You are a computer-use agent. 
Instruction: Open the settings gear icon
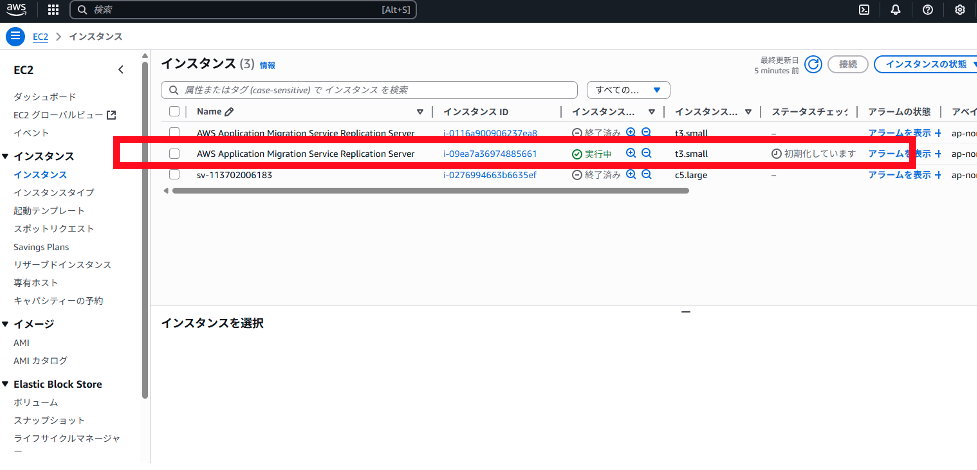pyautogui.click(x=960, y=9)
